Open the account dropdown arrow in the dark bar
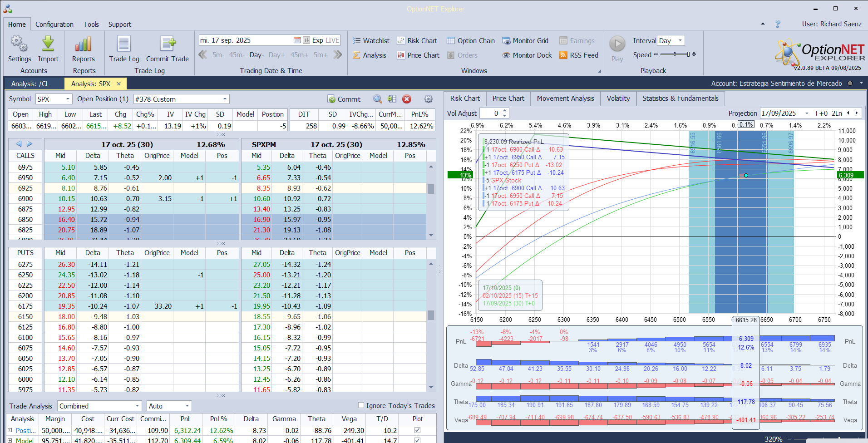Image resolution: width=868 pixels, height=443 pixels. coord(861,84)
